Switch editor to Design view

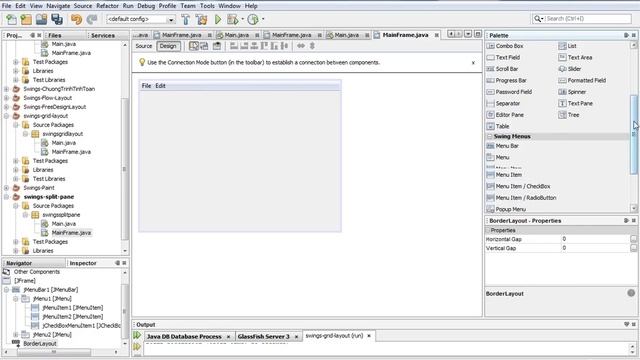point(168,46)
